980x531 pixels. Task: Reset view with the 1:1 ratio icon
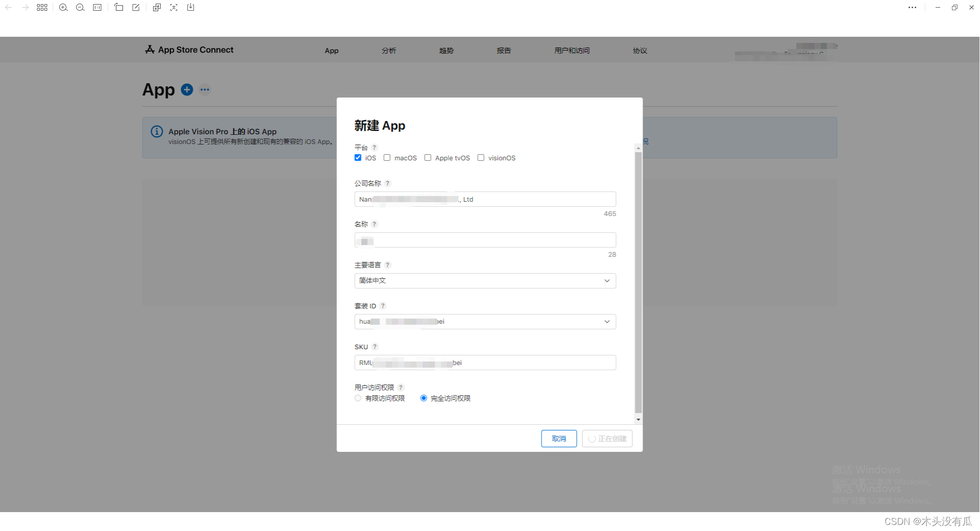click(x=97, y=7)
